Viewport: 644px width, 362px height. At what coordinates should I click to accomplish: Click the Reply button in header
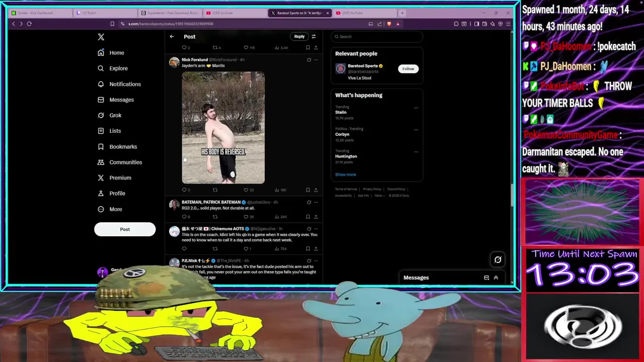(x=299, y=36)
